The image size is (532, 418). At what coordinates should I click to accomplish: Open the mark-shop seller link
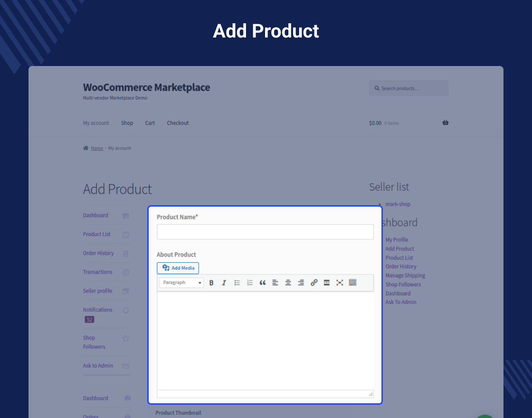[398, 204]
